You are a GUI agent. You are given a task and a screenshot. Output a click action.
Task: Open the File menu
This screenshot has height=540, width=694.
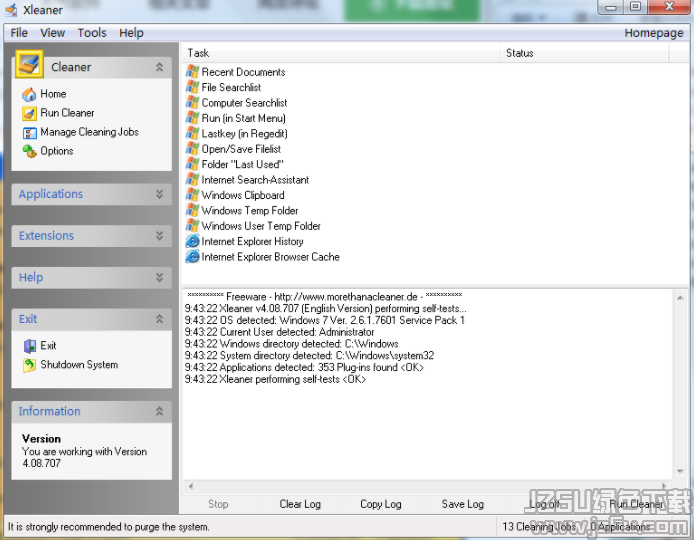click(x=19, y=33)
